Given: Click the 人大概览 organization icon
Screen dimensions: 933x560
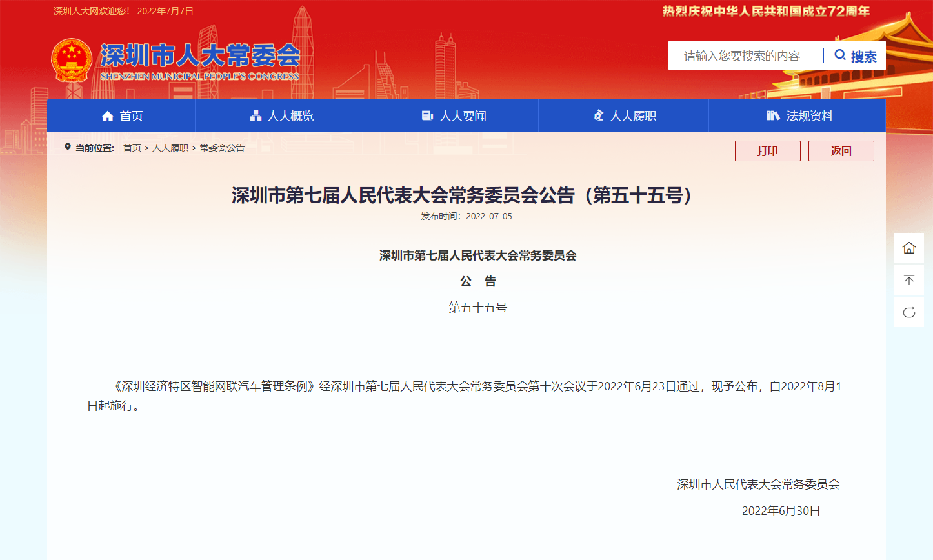Looking at the screenshot, I should [256, 115].
